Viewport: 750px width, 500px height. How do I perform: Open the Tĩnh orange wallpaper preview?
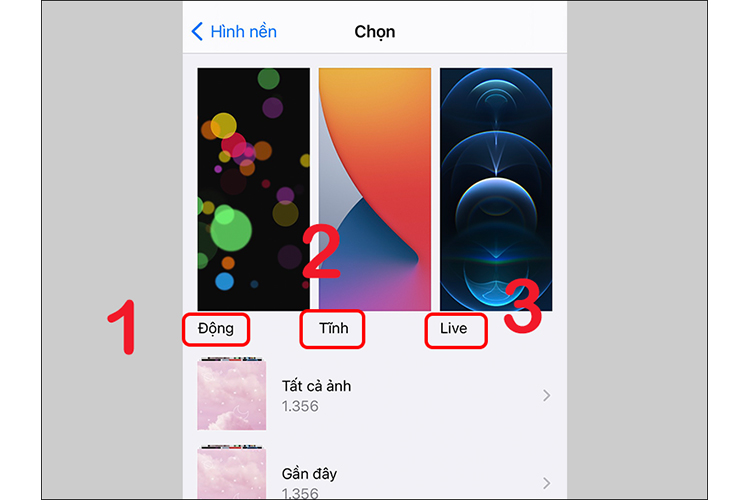[375, 189]
